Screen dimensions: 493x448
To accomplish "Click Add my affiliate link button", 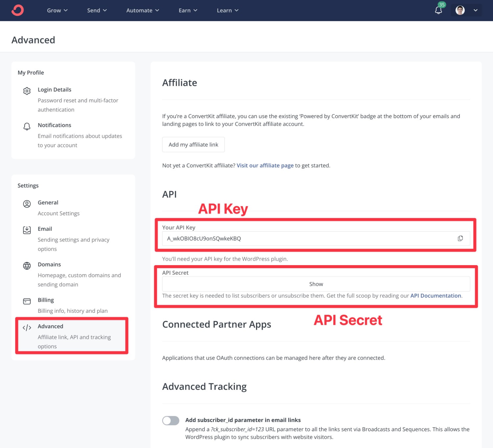I will (x=193, y=145).
